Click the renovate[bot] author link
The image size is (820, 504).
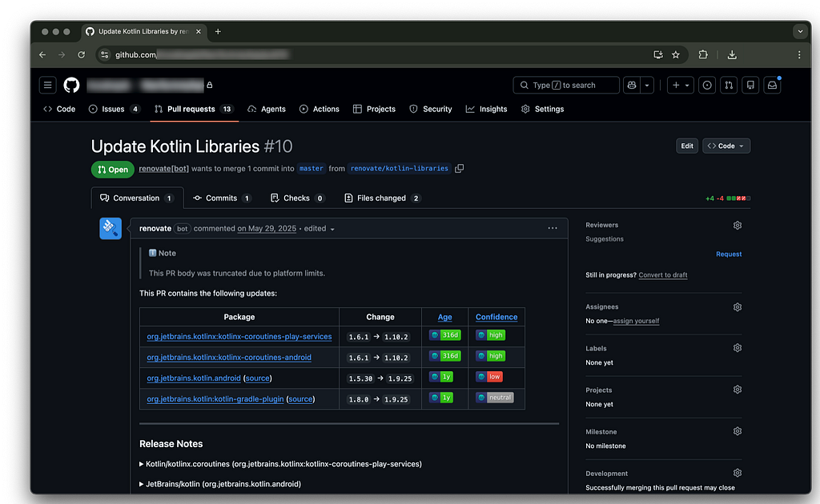click(x=163, y=169)
